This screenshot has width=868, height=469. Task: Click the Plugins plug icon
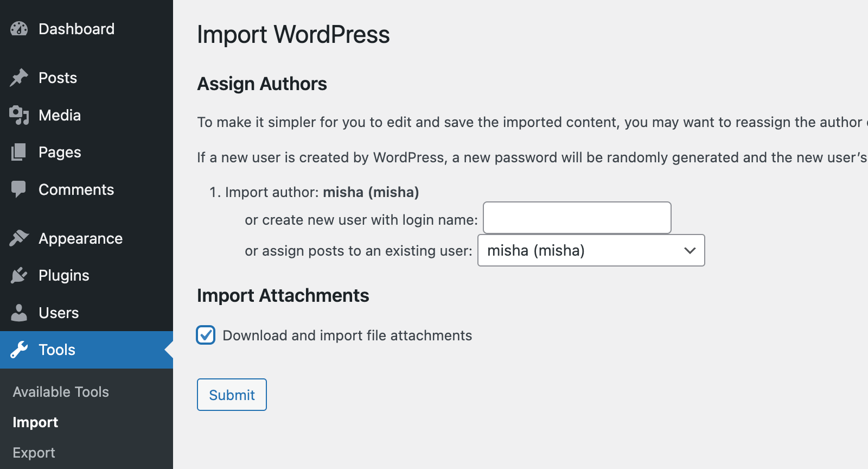point(19,275)
